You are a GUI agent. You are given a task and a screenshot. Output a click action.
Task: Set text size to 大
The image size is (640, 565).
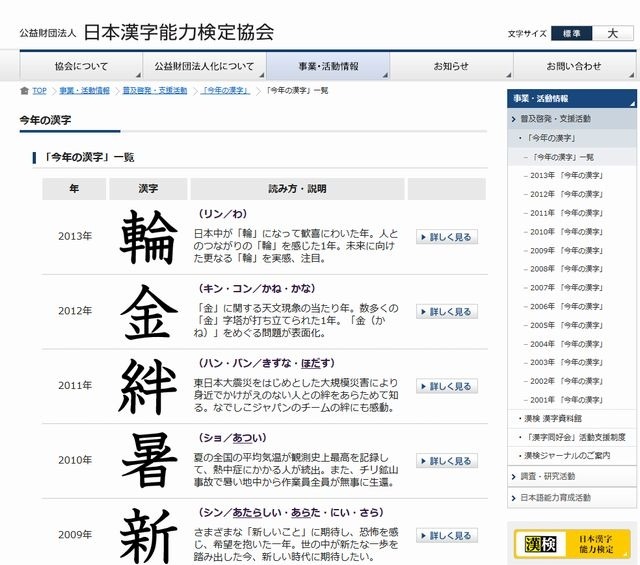pos(613,33)
